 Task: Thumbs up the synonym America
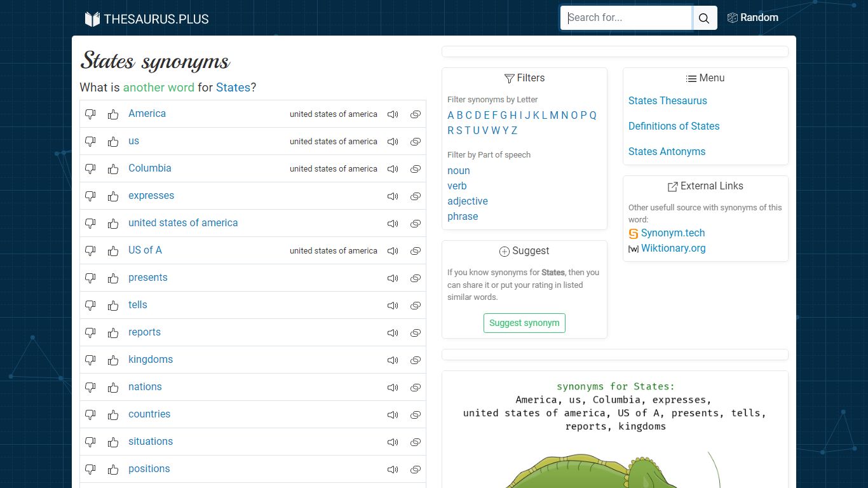point(113,114)
